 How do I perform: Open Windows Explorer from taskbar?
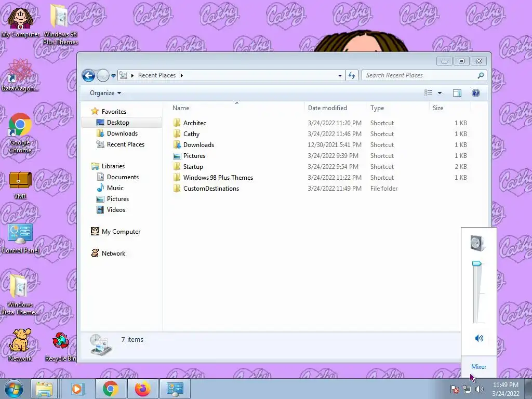45,389
